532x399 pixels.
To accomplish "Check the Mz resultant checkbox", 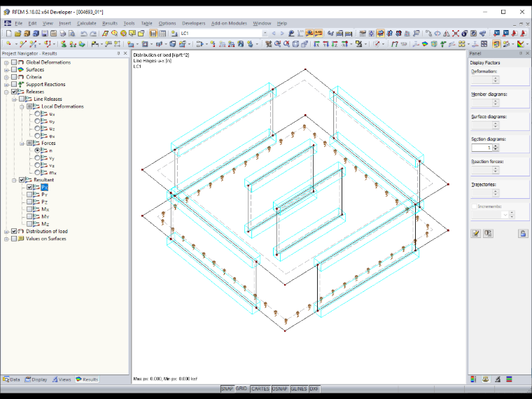I will 29,224.
